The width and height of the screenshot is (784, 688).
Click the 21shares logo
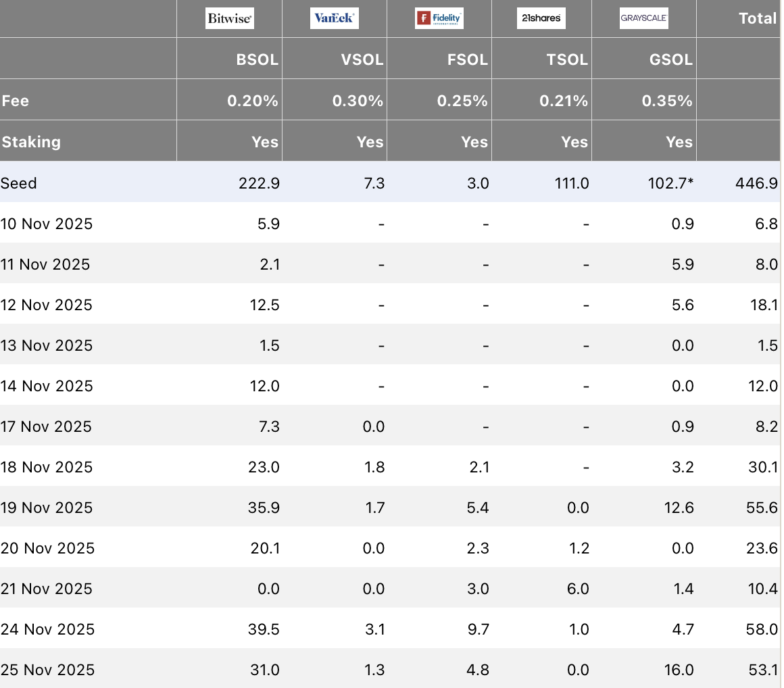(541, 18)
